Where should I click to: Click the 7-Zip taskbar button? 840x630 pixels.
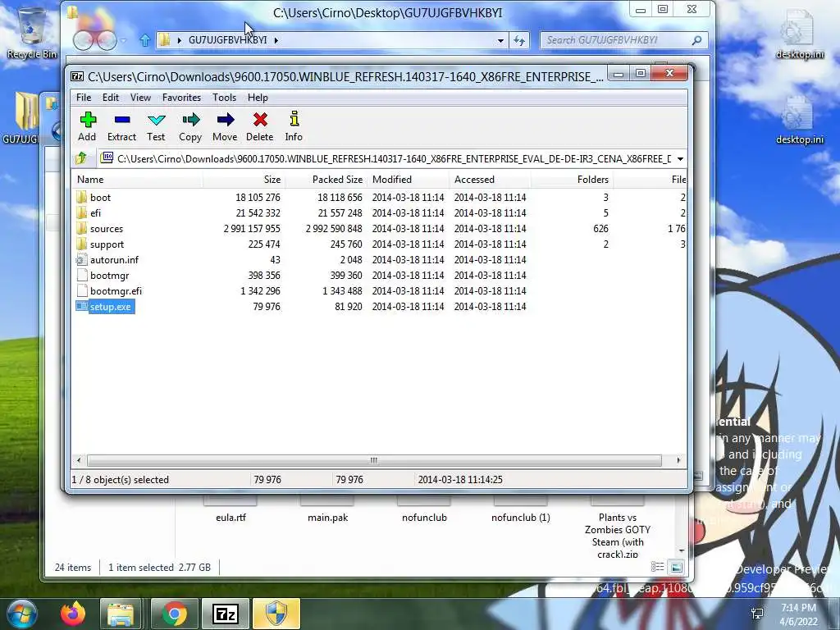click(x=226, y=614)
